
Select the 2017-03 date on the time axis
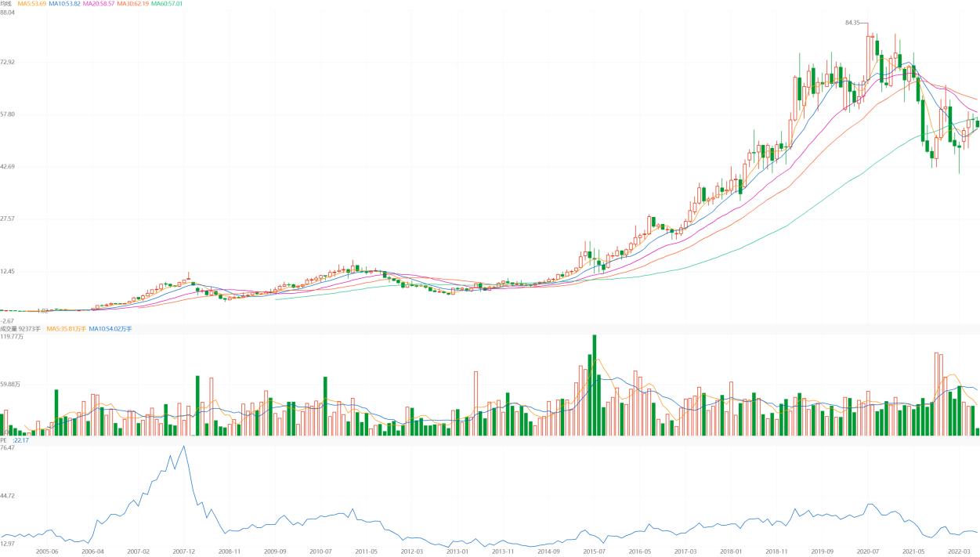coord(685,552)
